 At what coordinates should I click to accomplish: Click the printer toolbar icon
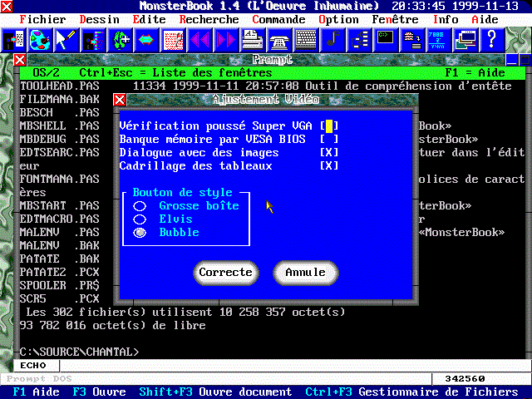(x=253, y=40)
